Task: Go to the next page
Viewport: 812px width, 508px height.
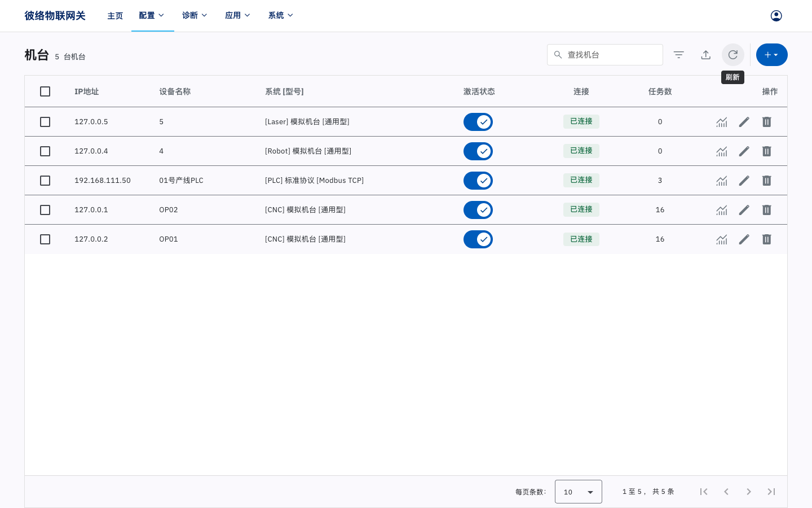Action: (x=749, y=492)
